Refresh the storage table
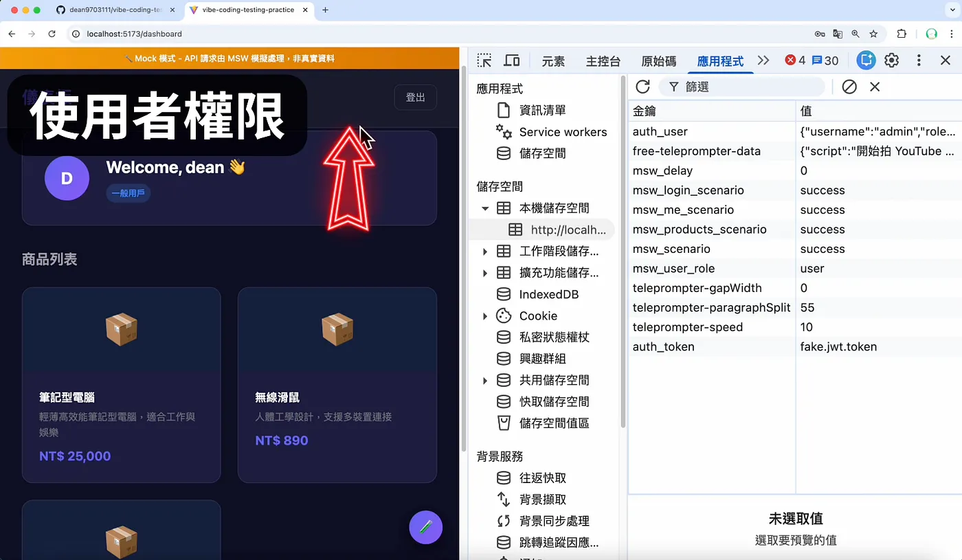 [x=642, y=87]
